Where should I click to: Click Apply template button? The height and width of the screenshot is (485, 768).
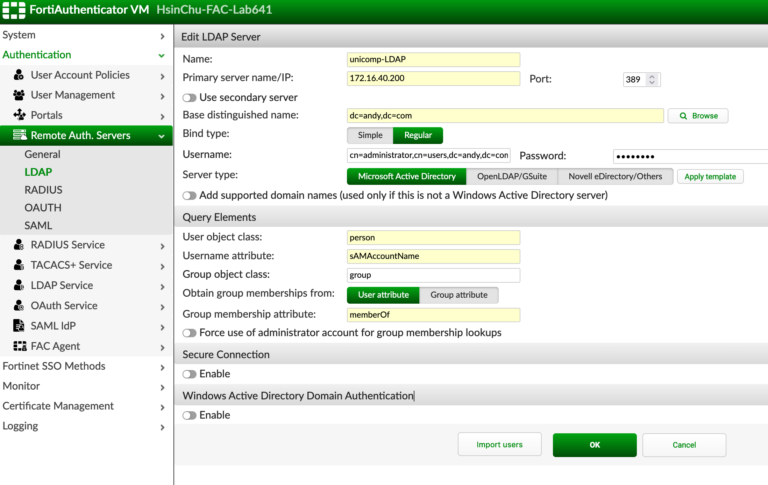[x=710, y=176]
